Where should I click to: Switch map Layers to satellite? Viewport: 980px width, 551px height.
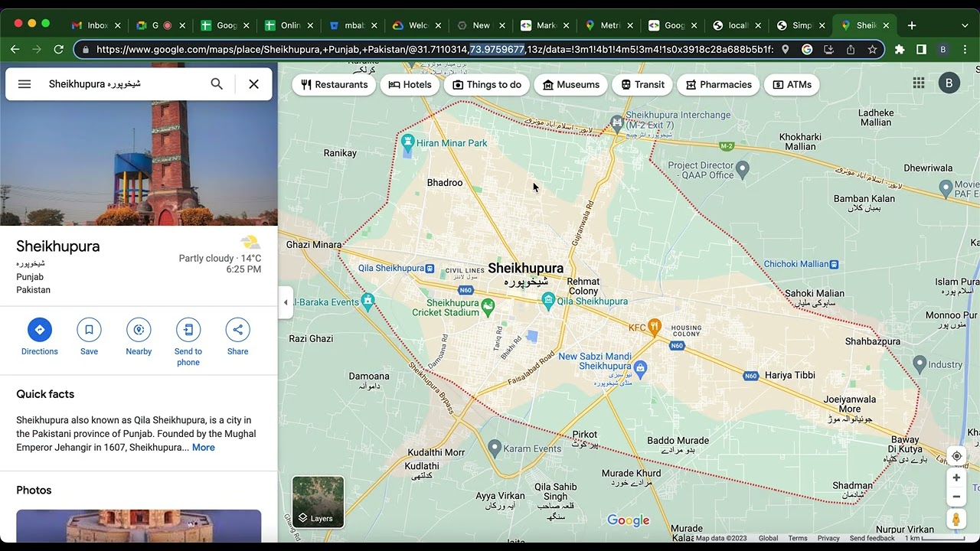(x=318, y=502)
